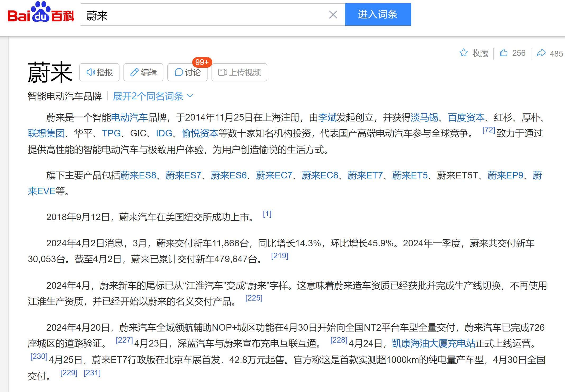Click the 编辑 edit button

coord(144,72)
